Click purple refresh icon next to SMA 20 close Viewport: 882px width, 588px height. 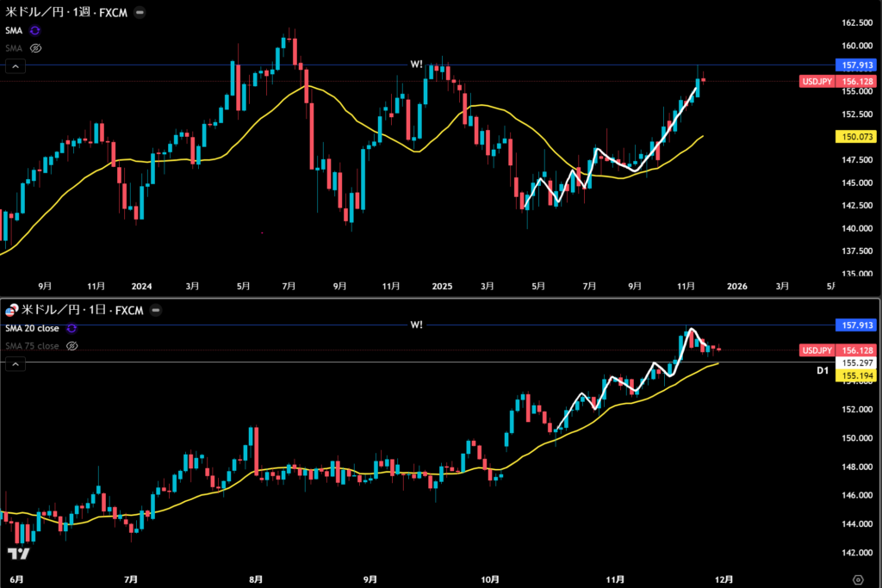71,328
